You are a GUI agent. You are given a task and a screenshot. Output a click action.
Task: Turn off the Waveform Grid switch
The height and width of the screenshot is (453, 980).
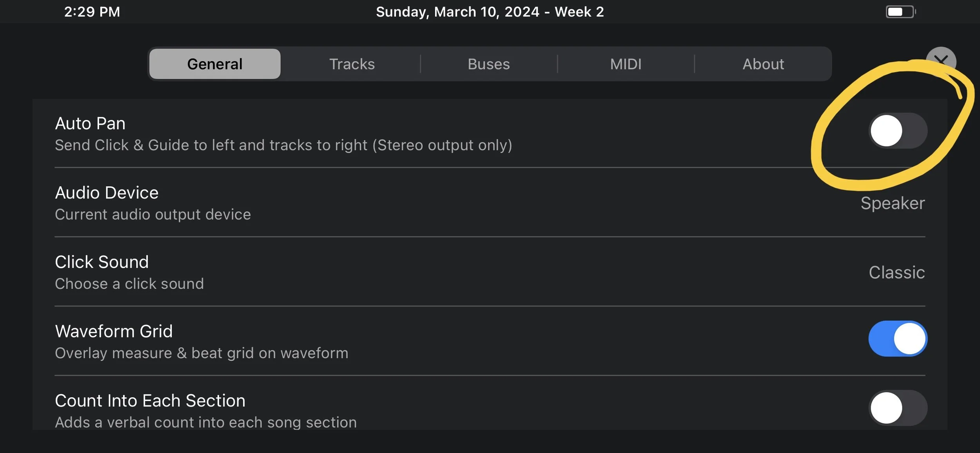898,338
